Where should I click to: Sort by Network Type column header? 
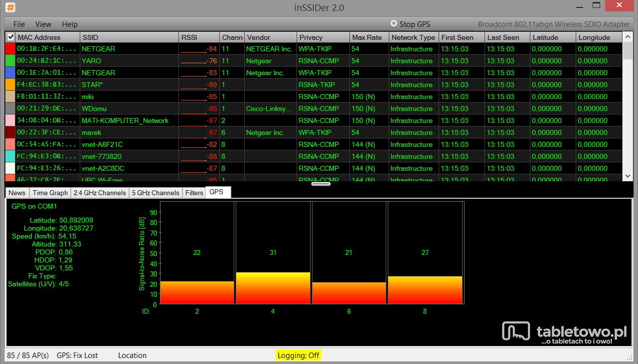(414, 37)
